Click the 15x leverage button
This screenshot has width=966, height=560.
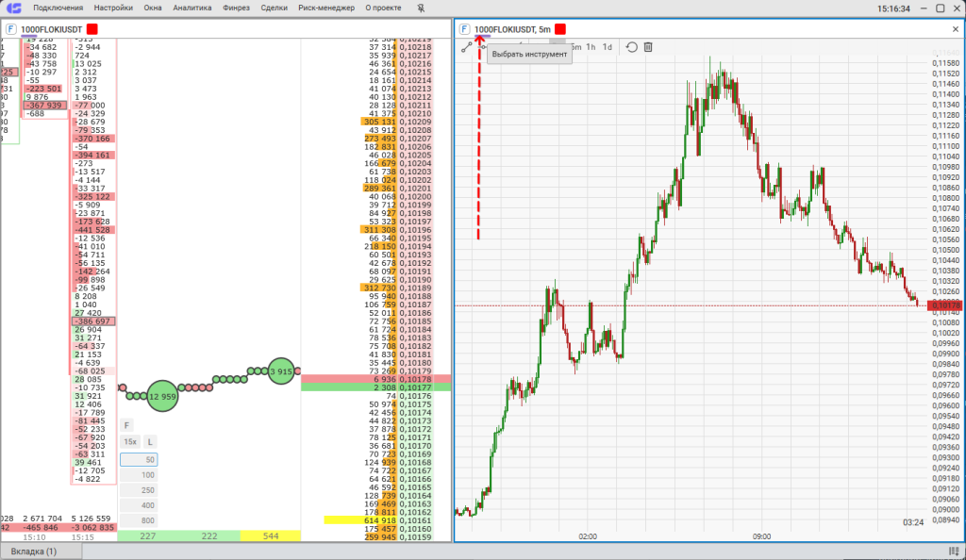tap(130, 442)
